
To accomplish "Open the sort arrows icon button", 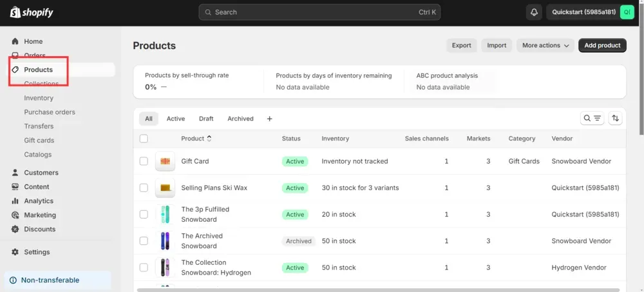I will pyautogui.click(x=615, y=119).
